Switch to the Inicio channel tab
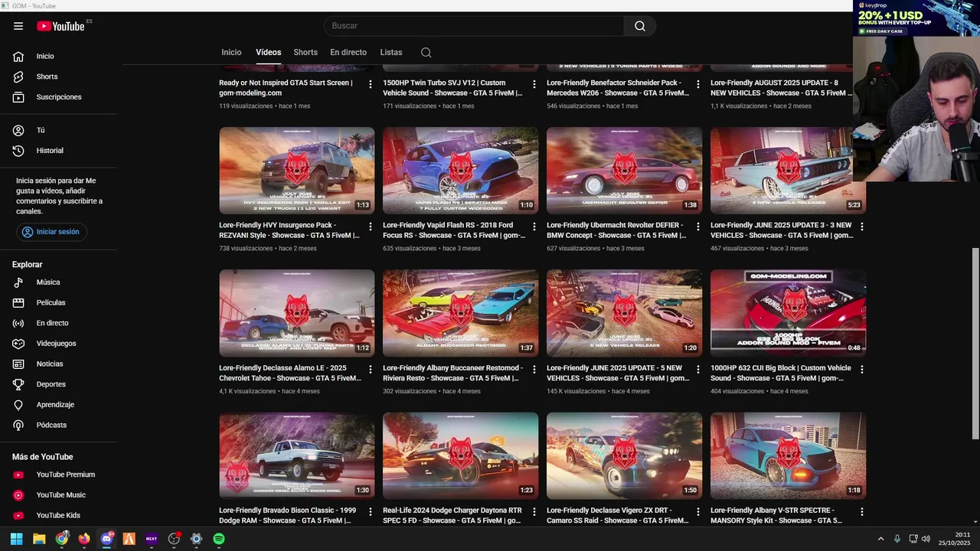980x551 pixels. coord(231,53)
